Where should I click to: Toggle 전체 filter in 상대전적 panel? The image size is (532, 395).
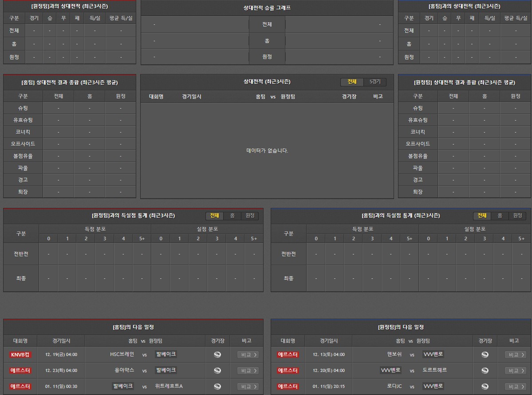[352, 82]
